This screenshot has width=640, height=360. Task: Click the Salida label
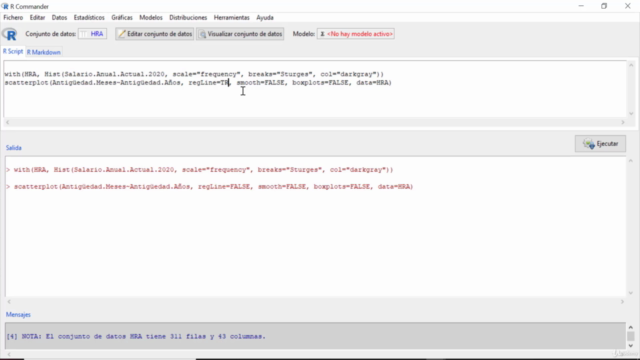[13, 148]
